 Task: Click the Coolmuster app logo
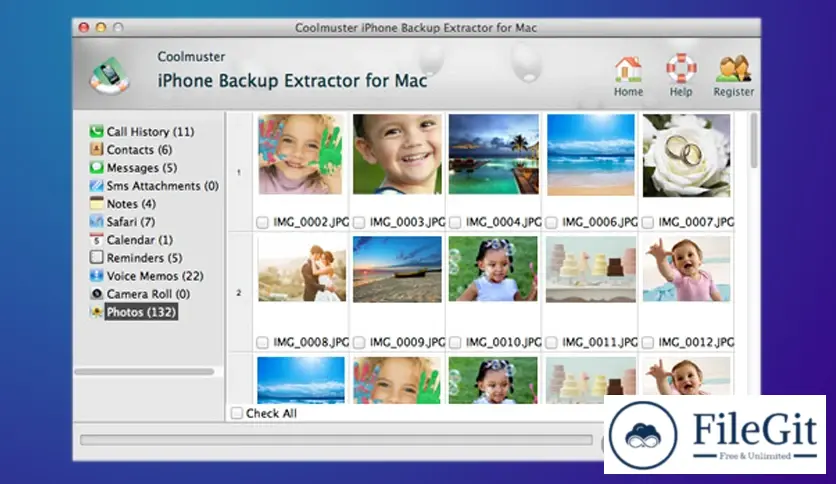[x=109, y=76]
